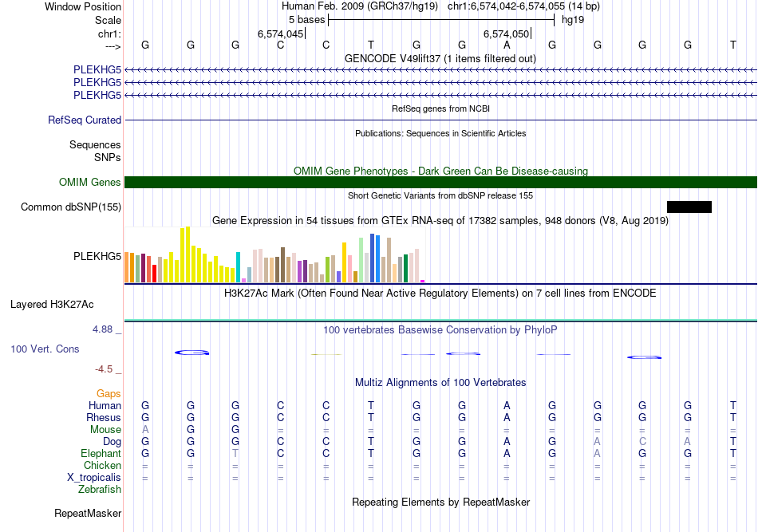The image size is (758, 532).
Task: Click the 5 bases scale bar
Action: pyautogui.click(x=441, y=20)
